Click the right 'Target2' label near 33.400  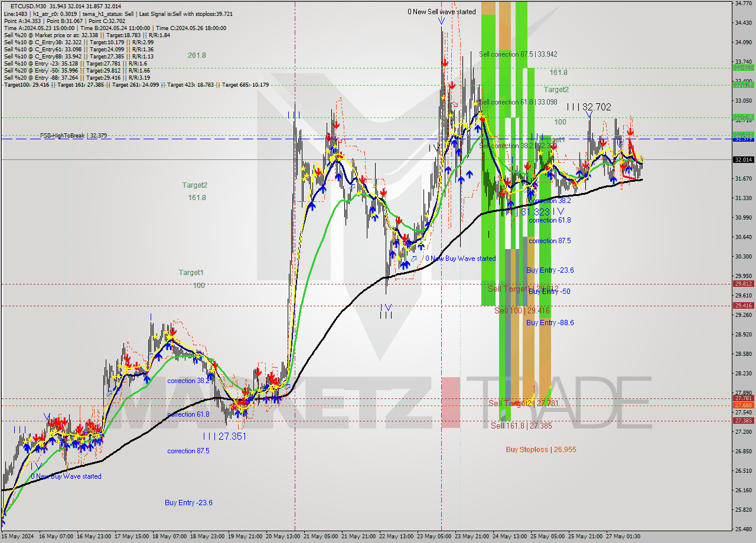[556, 90]
